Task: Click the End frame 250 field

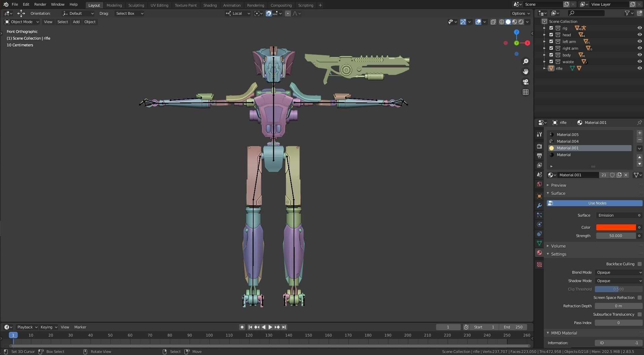Action: 513,327
